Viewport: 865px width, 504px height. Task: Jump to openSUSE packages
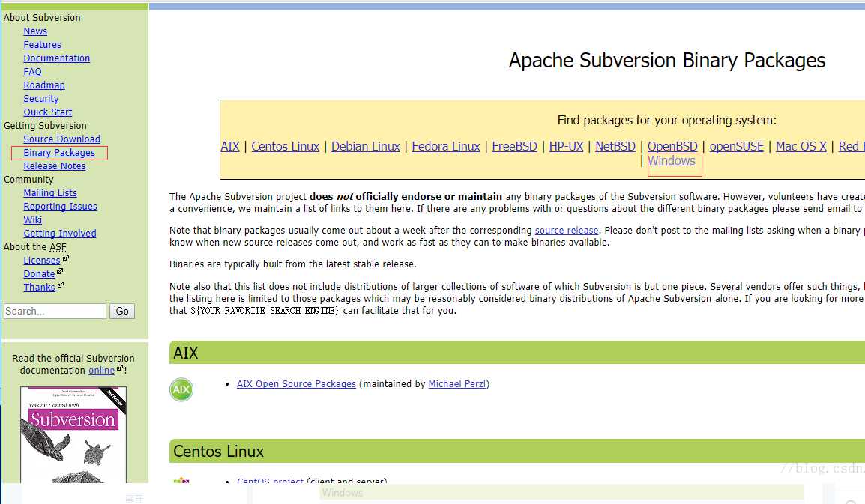pos(737,147)
